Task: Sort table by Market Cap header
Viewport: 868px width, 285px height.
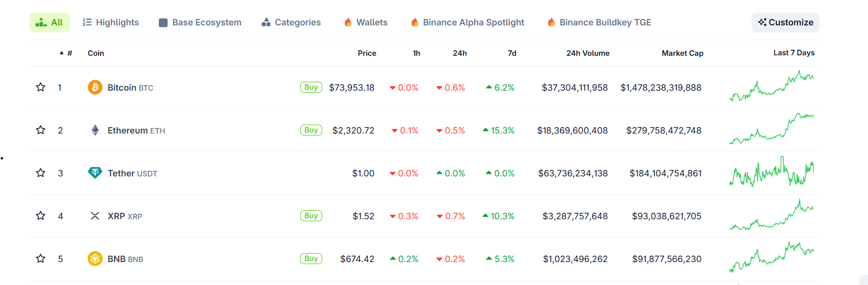Action: click(682, 53)
